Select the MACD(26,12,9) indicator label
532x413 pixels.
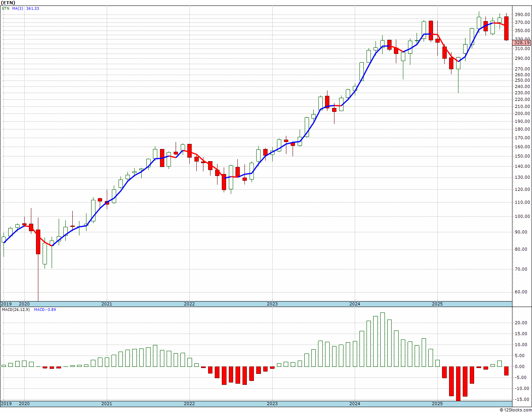pos(16,310)
